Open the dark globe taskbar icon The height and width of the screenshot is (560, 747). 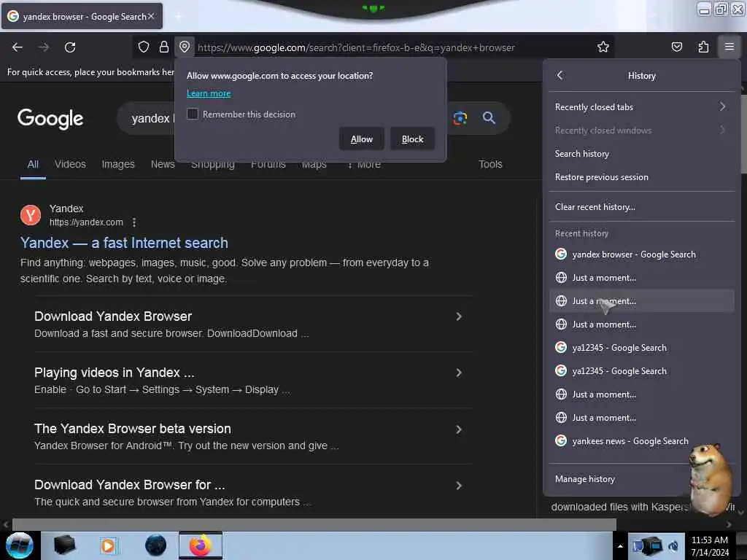tap(155, 545)
